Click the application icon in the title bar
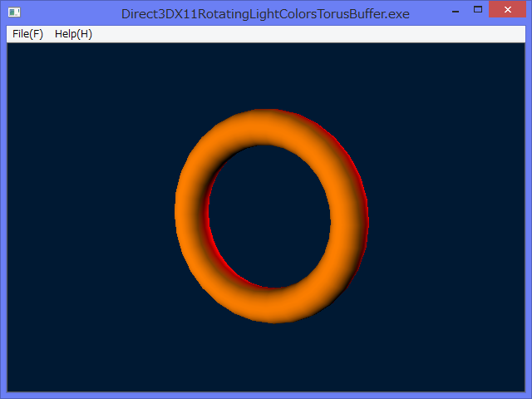Viewport: 532px width, 399px height. click(x=14, y=13)
